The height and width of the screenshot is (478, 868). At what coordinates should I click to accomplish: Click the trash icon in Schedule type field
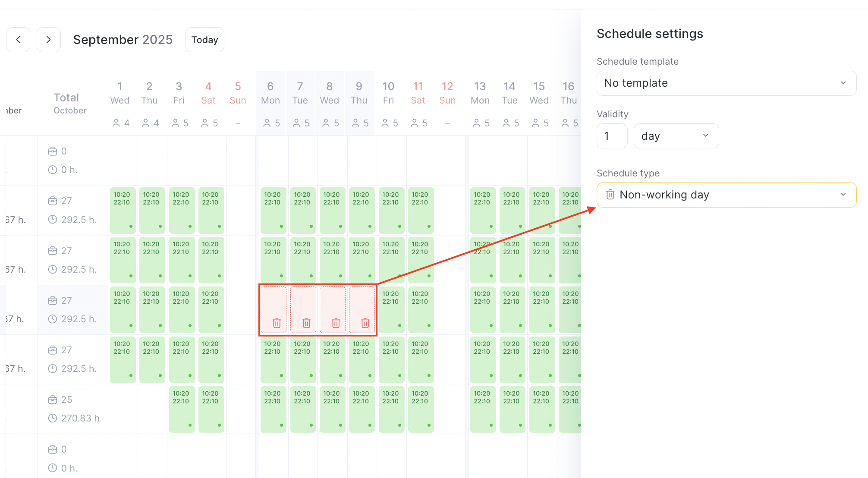(610, 195)
